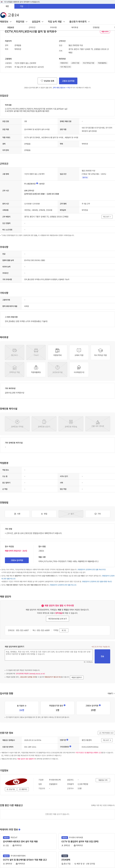Viewport: 115px width, 868px height.
Task: Switch to the 기업 tab
Action: [x=22, y=6]
